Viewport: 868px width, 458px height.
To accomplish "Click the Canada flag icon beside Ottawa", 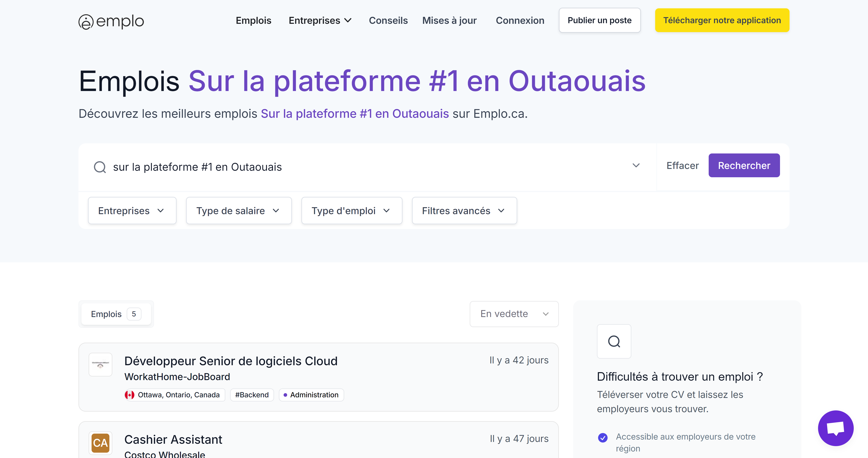I will pyautogui.click(x=129, y=395).
